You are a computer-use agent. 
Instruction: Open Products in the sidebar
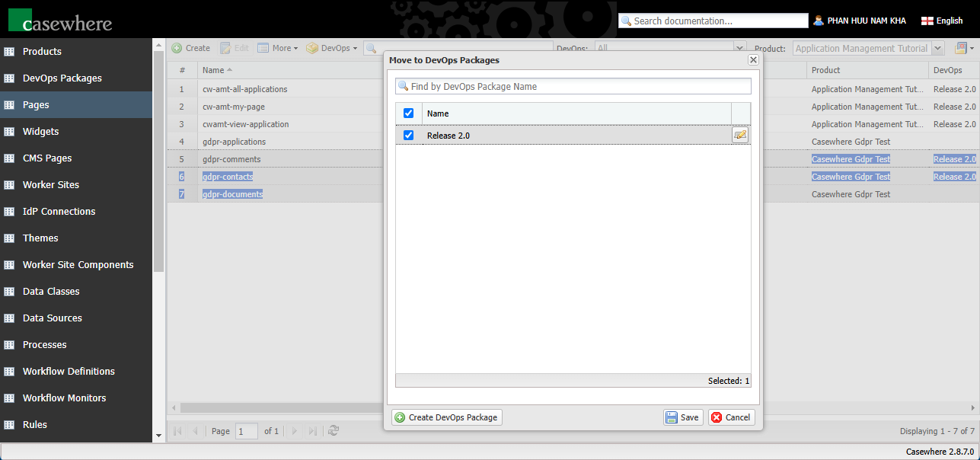[42, 52]
